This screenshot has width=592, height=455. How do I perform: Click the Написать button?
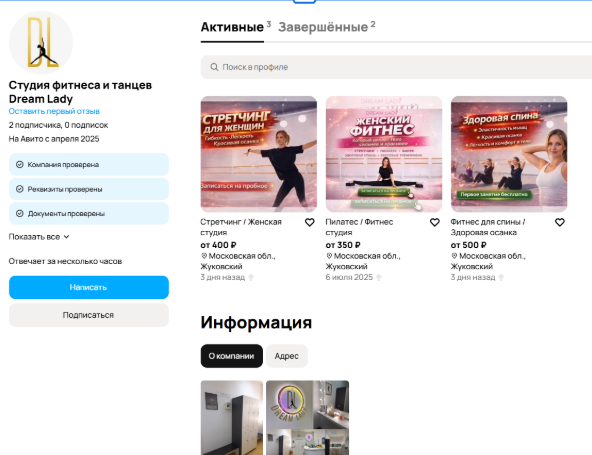click(x=89, y=287)
